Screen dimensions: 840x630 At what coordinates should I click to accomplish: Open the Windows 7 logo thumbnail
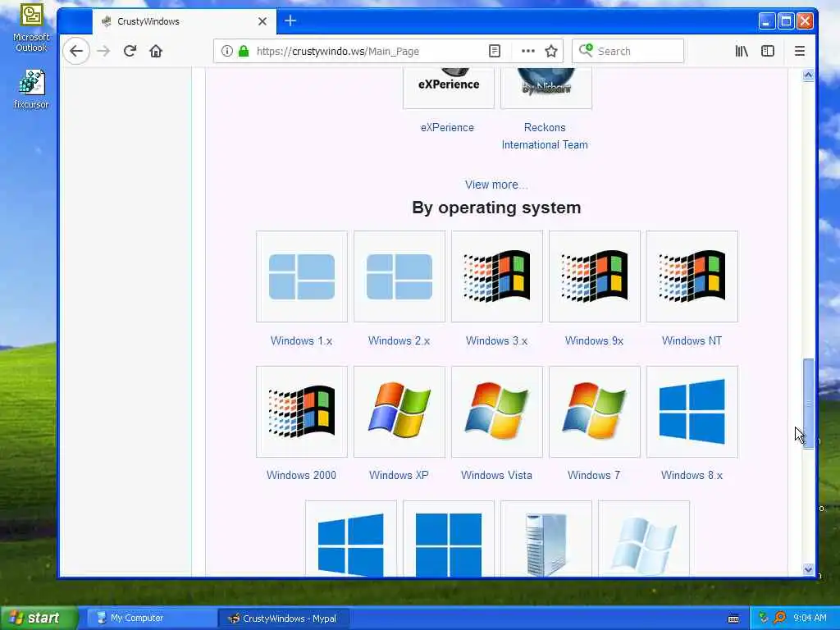[x=595, y=412]
